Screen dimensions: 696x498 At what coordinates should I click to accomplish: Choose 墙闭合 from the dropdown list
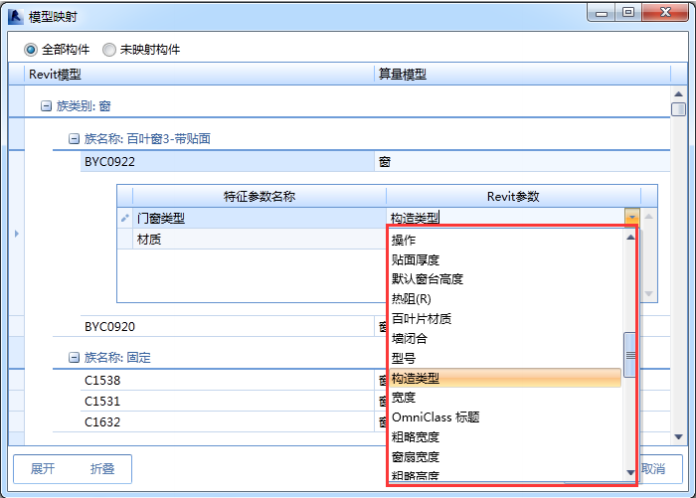coord(505,339)
